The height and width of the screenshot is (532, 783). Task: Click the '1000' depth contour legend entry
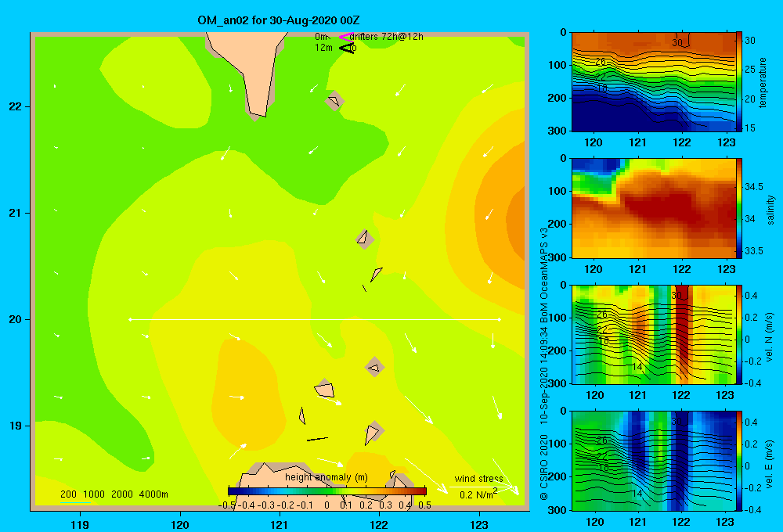coord(94,494)
